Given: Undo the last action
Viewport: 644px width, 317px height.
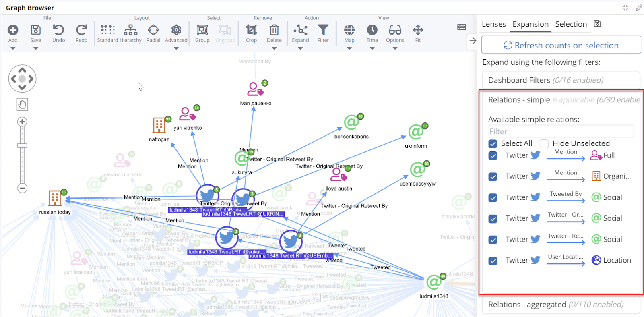Looking at the screenshot, I should click(58, 30).
